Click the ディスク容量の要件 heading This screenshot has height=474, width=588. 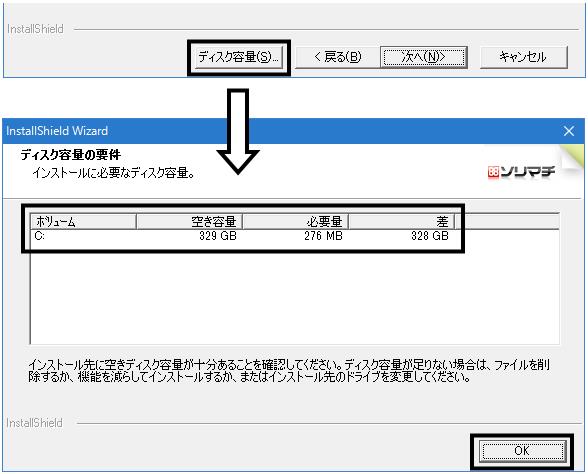pyautogui.click(x=71, y=155)
